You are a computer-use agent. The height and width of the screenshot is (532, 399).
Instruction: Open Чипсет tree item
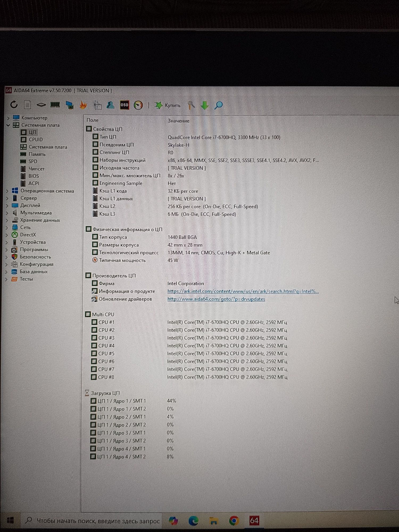[36, 169]
